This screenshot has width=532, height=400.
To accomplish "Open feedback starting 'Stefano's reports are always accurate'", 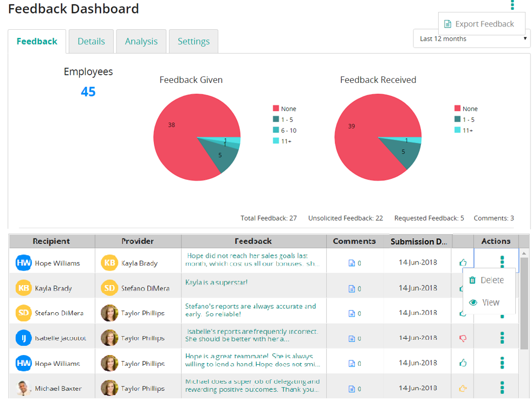I will point(250,310).
